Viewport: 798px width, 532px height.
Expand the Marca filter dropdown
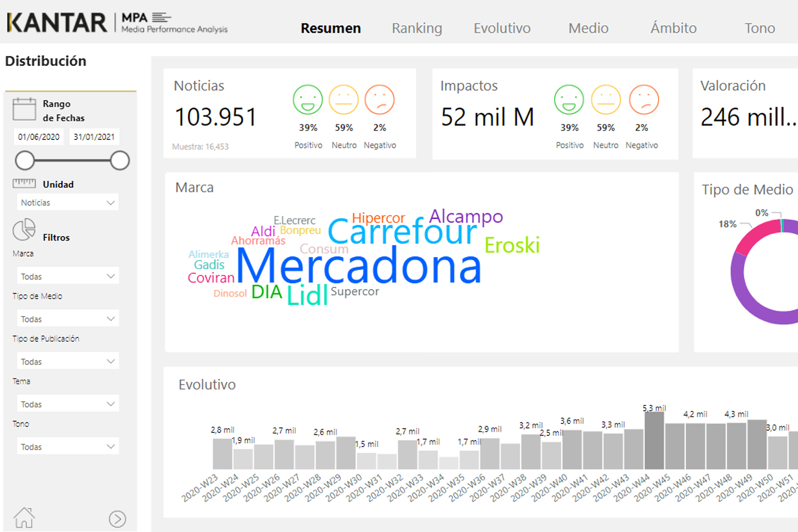pyautogui.click(x=67, y=276)
